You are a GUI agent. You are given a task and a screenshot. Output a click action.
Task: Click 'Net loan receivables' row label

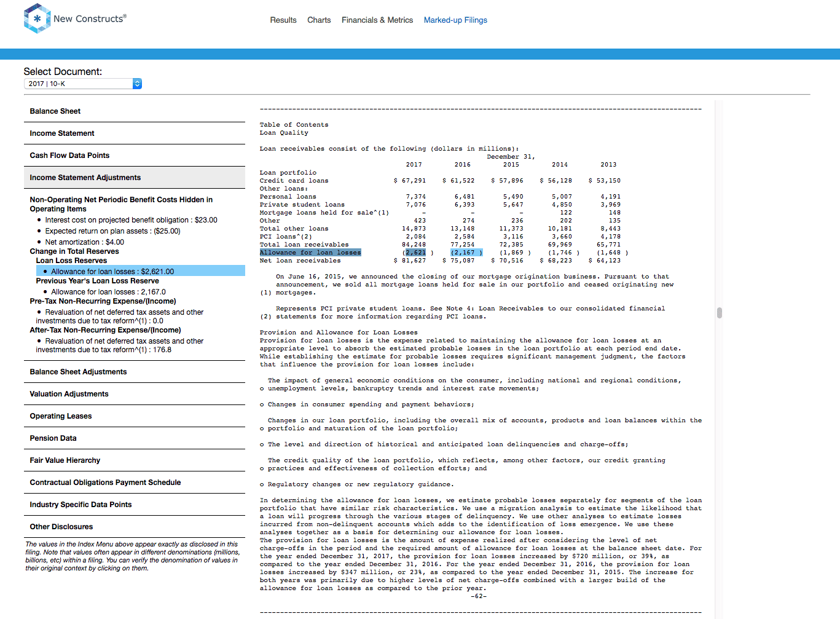(300, 261)
